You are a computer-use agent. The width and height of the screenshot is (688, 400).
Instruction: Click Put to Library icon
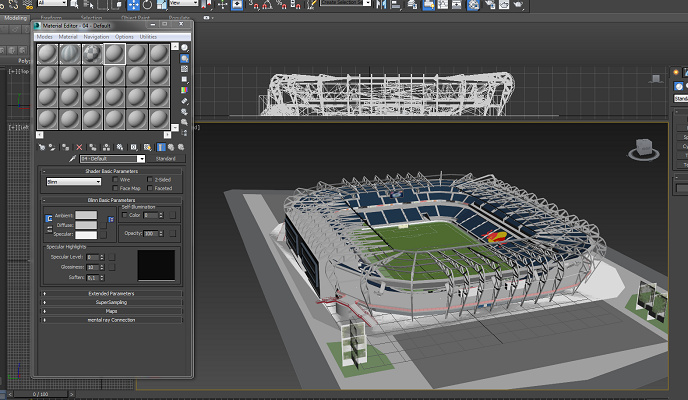pos(120,147)
